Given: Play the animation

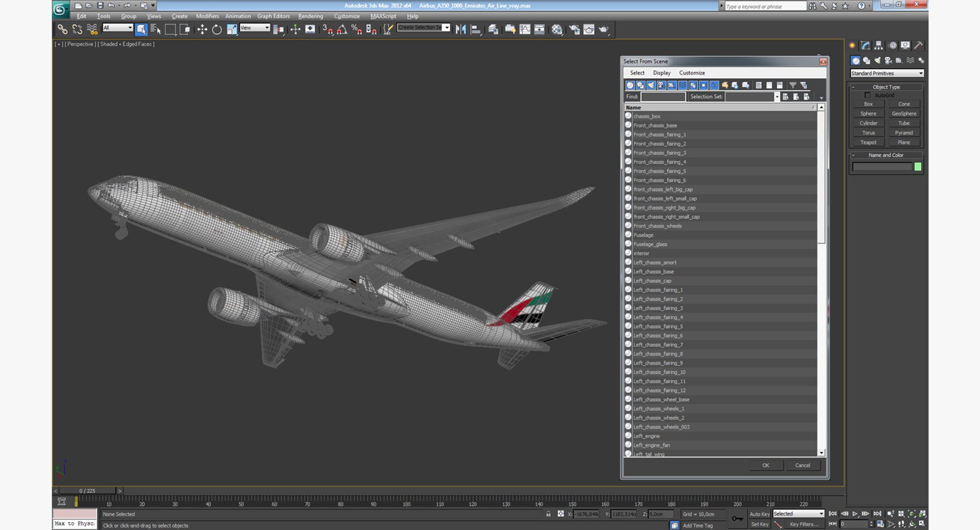Looking at the screenshot, I should 855,514.
